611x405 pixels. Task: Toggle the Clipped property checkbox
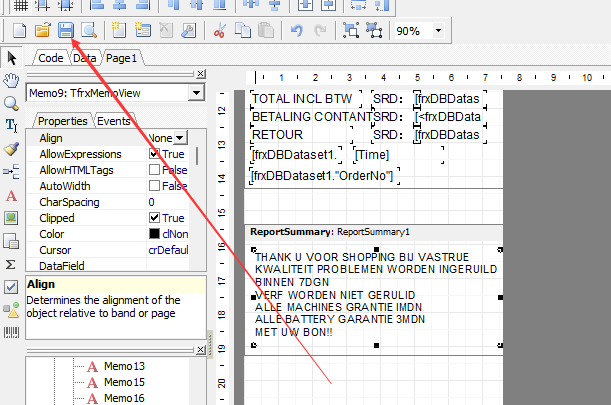(x=154, y=218)
